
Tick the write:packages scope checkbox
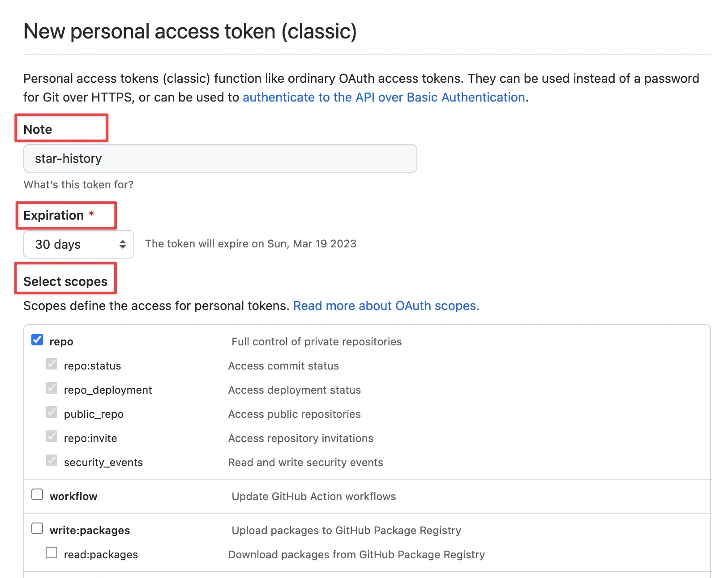(x=37, y=528)
